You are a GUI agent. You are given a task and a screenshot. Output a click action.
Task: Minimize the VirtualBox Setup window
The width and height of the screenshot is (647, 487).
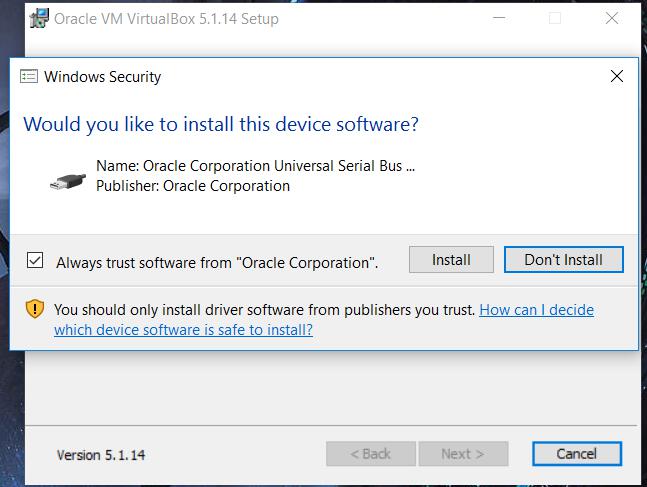[499, 18]
